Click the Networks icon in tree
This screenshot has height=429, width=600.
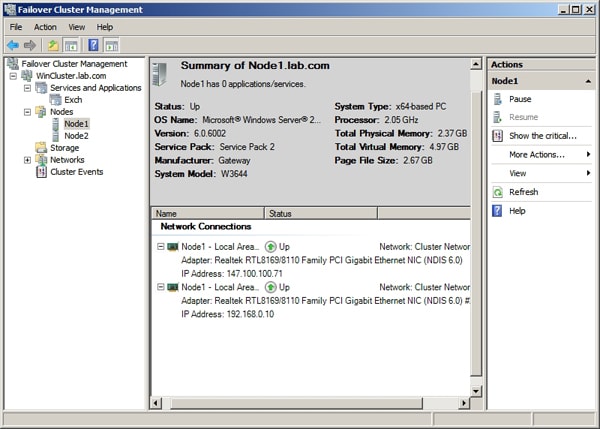coord(41,160)
